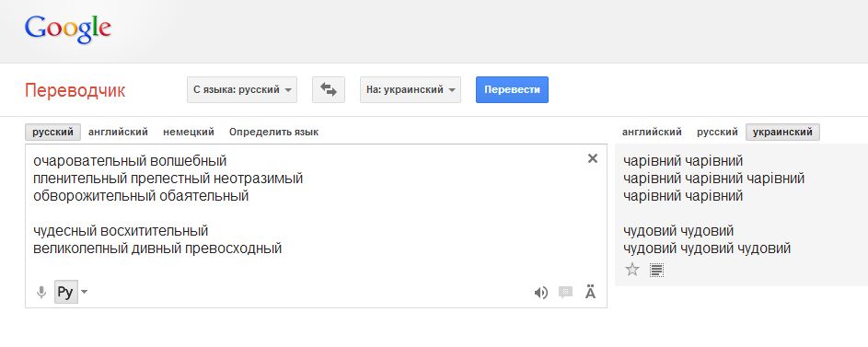Select немецкий as the source language

[188, 133]
